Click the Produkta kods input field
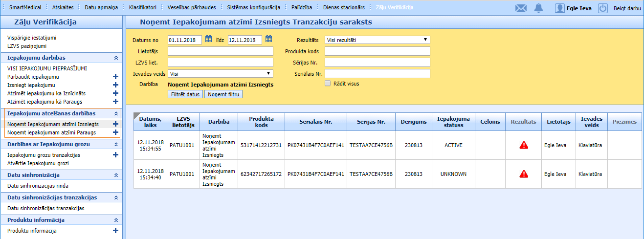The height and width of the screenshot is (239, 644). [x=377, y=51]
